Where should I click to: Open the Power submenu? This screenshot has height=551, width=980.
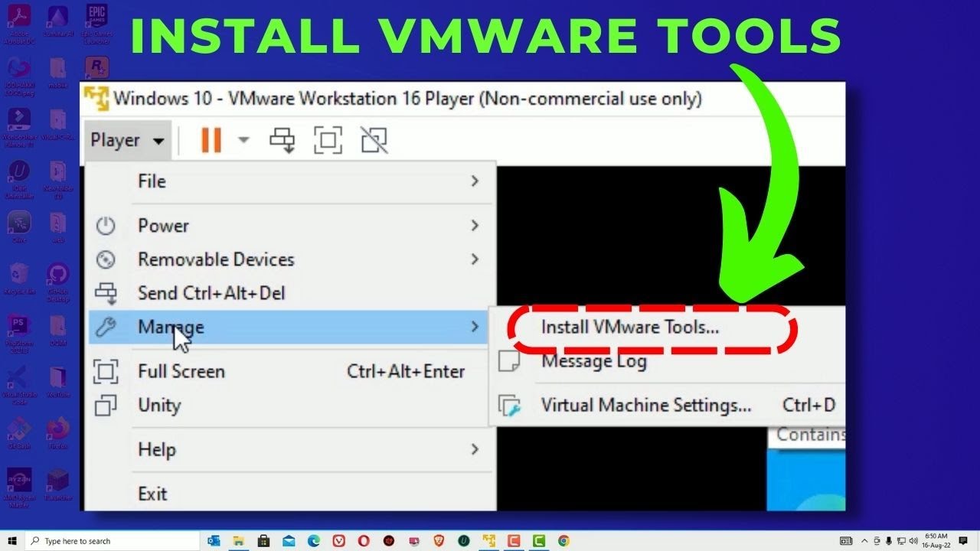pos(163,225)
